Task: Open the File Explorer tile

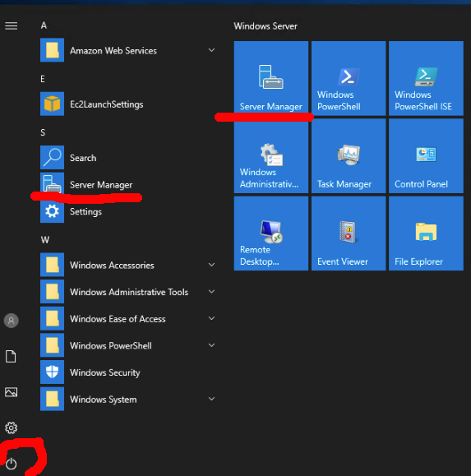Action: pyautogui.click(x=426, y=233)
